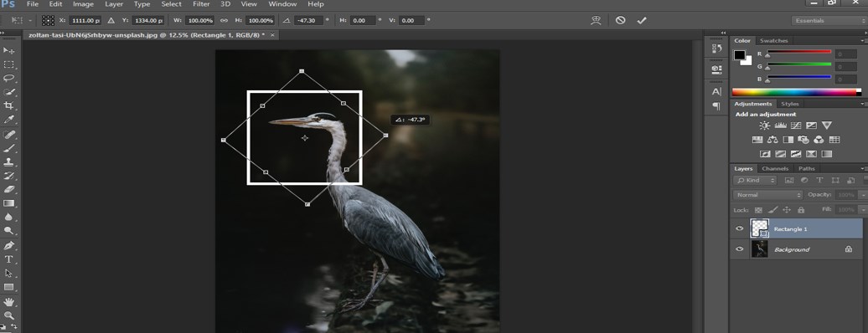Select the Eraser tool
Viewport: 868px width, 333px height.
click(x=9, y=190)
